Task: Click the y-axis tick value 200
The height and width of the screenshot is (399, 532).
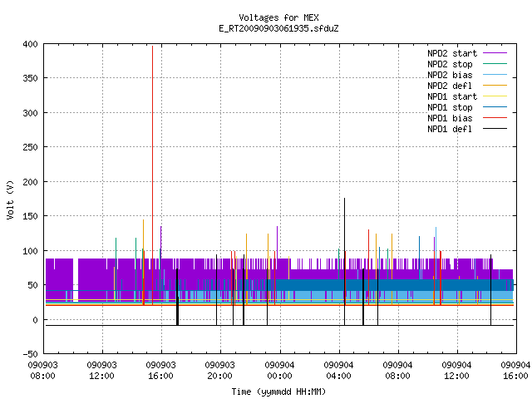Action: [30, 182]
